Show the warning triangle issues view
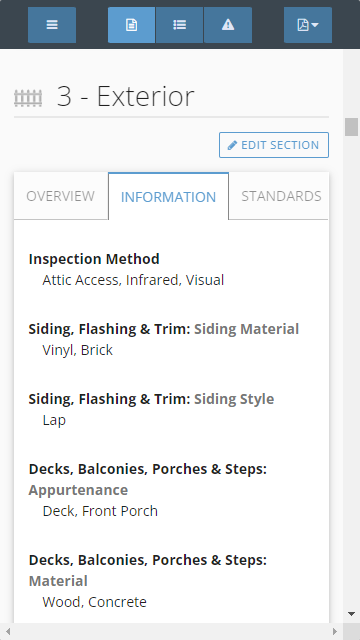This screenshot has height=640, width=360. pos(228,25)
